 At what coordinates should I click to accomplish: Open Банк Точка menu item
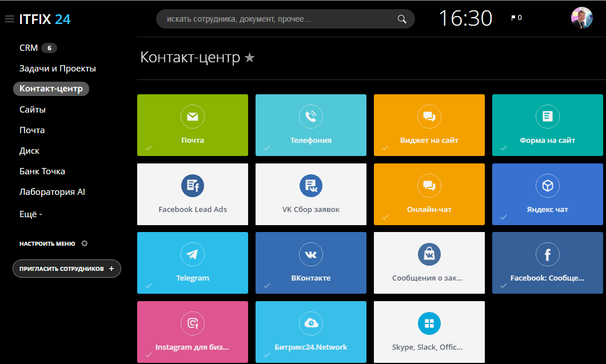pos(42,171)
